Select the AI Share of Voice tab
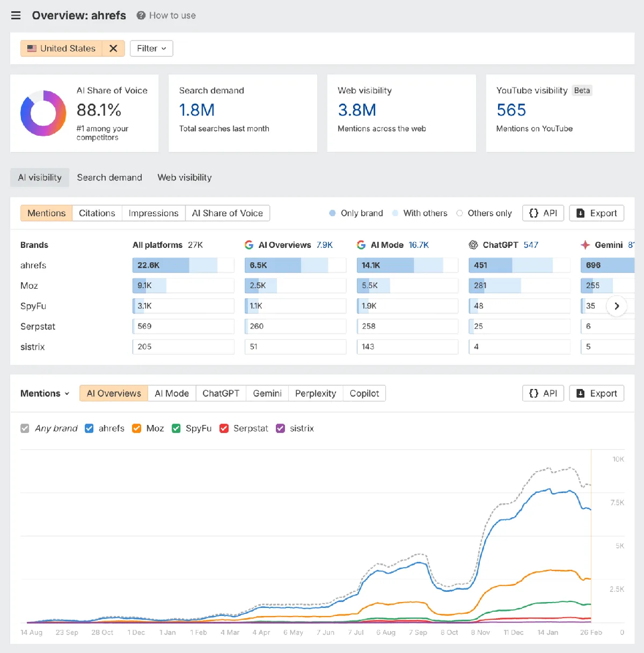644x653 pixels. (x=228, y=213)
